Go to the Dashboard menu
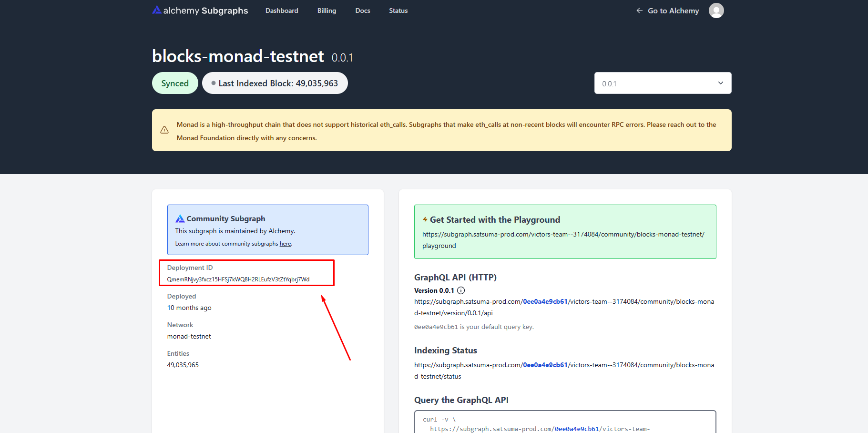Screen dimensions: 868x433 [x=282, y=10]
